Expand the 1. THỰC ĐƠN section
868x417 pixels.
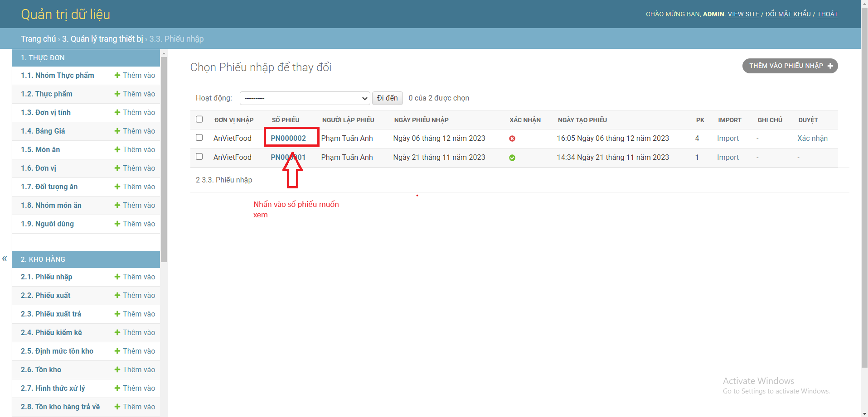(x=44, y=58)
